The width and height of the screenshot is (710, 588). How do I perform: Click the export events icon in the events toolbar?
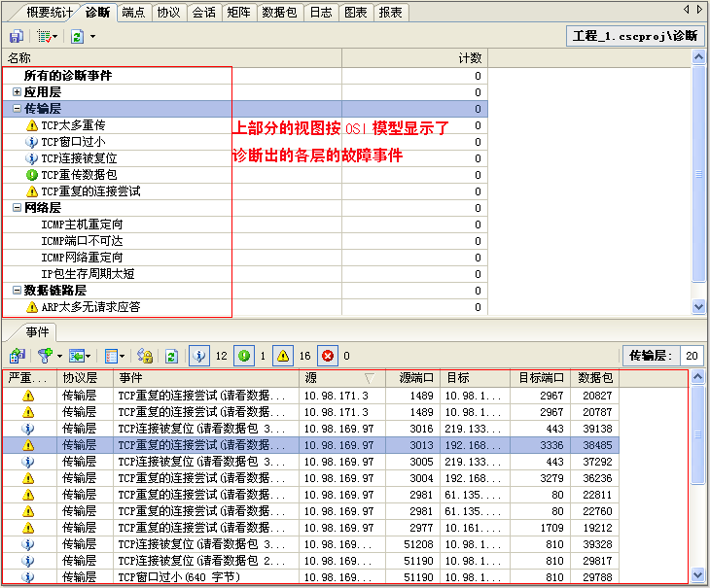click(x=18, y=356)
